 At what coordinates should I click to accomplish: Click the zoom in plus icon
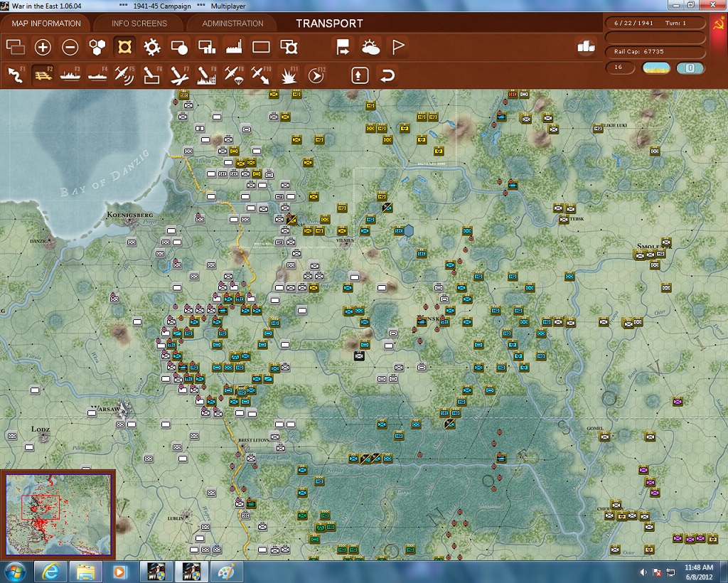[43, 47]
